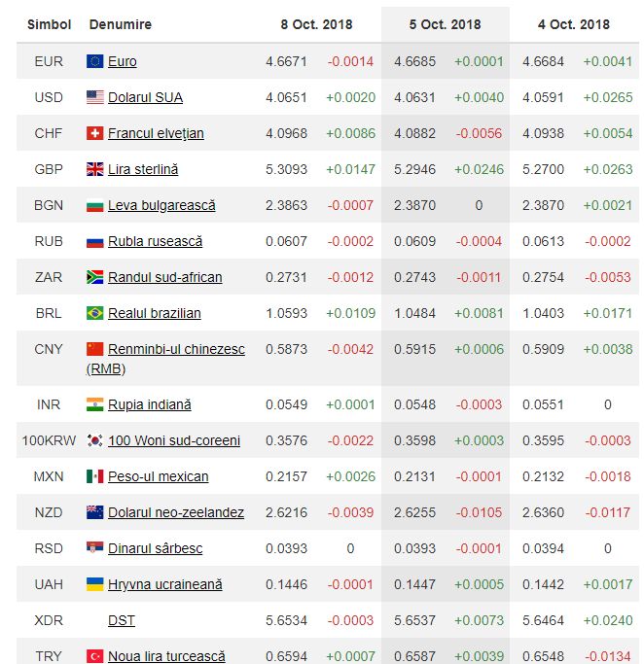Open the Lira sterlină link
The height and width of the screenshot is (664, 644).
(143, 169)
